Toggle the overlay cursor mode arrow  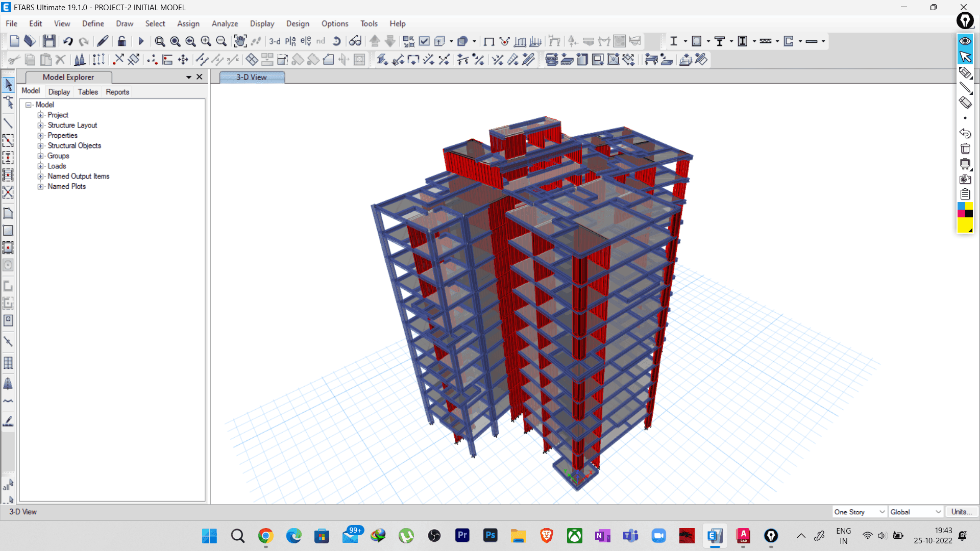pos(965,57)
